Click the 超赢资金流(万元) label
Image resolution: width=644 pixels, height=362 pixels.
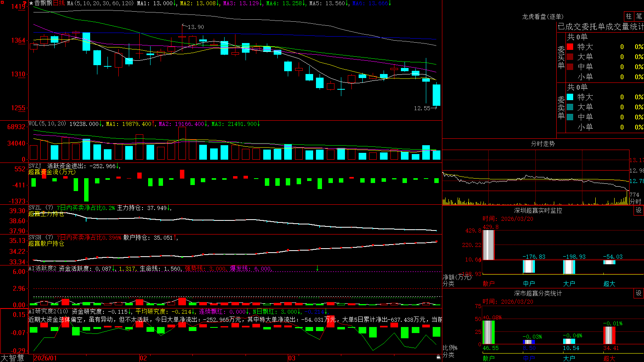click(x=52, y=172)
